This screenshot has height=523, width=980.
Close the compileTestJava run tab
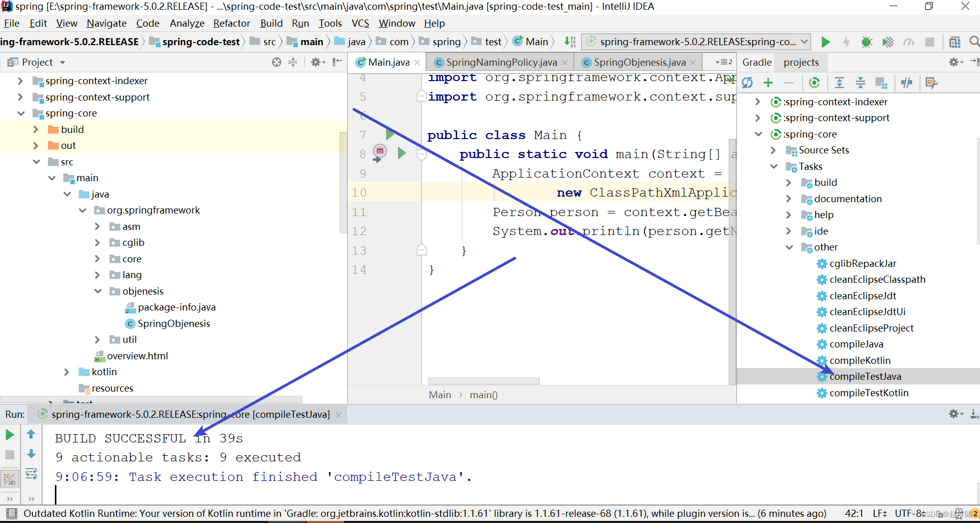pos(338,415)
